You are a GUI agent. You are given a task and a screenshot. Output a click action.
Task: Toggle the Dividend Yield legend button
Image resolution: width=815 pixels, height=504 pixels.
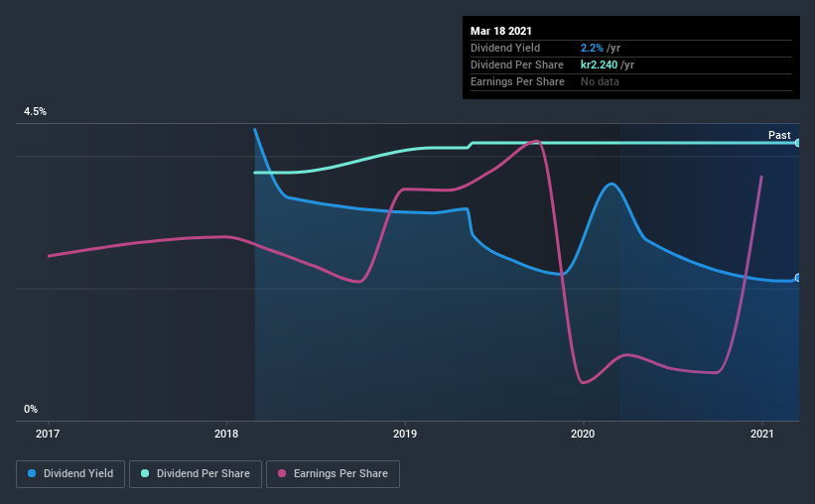[70, 474]
